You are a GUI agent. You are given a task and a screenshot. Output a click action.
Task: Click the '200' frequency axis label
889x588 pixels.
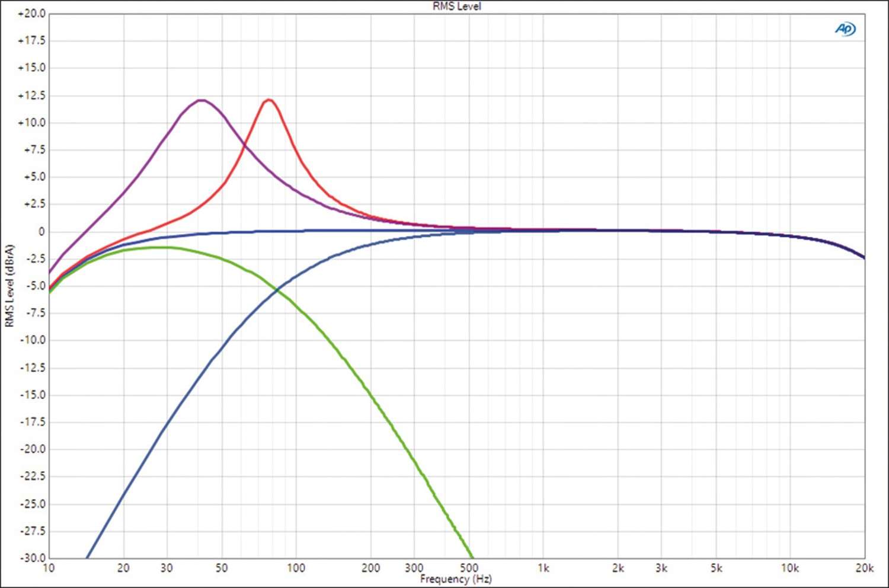tap(370, 568)
